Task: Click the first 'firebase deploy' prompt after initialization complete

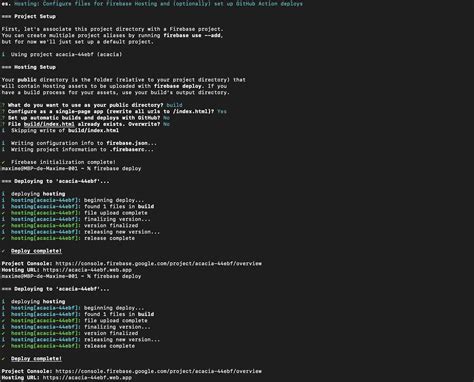Action: coord(117,168)
